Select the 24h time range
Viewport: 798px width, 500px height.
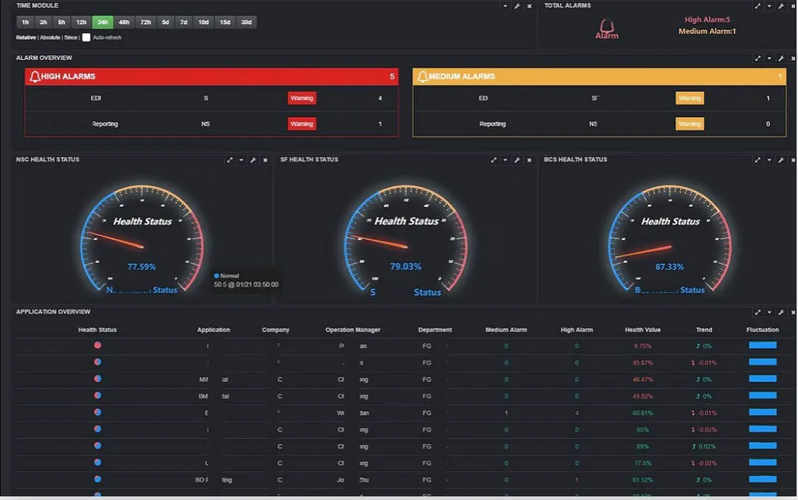point(102,22)
